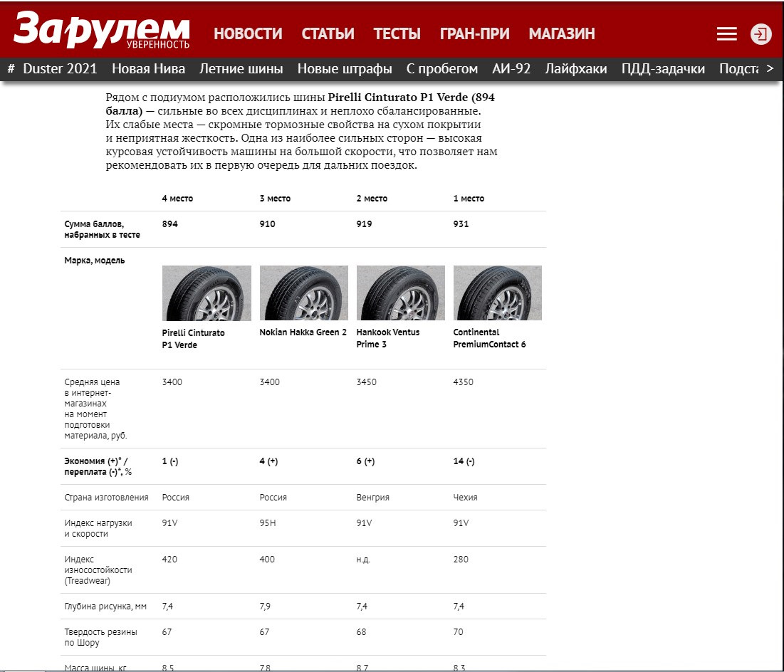This screenshot has width=784, height=672.
Task: Click the price value 4350
Action: 464,382
